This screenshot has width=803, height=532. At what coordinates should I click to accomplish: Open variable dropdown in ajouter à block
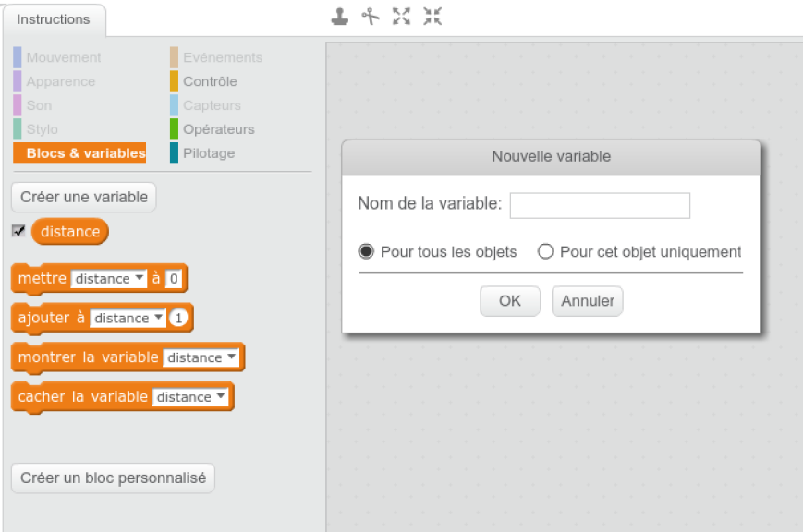coord(128,318)
